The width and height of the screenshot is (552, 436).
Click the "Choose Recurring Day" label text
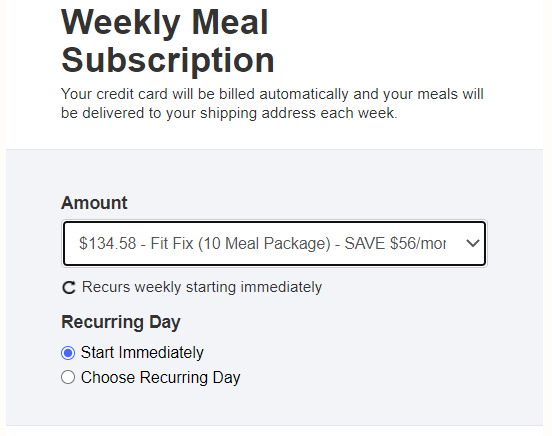click(161, 378)
